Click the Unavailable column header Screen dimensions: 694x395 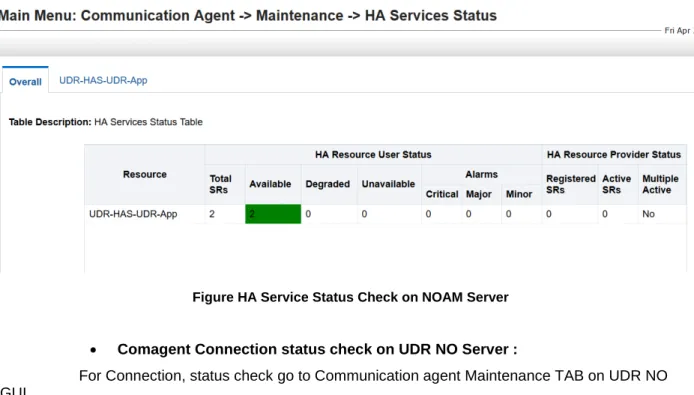389,184
